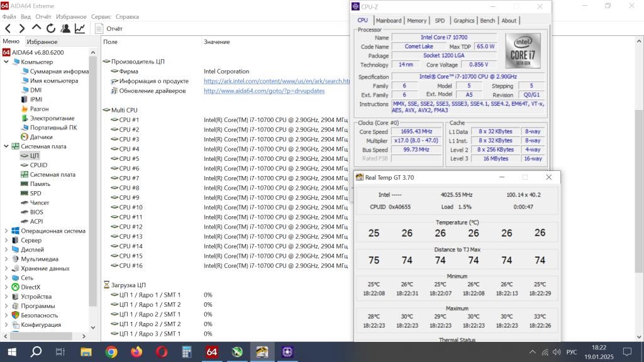This screenshot has height=362, width=644.
Task: Select the ЦП 1 / Ядро 1 / SMT 1 row
Action: pos(226,295)
